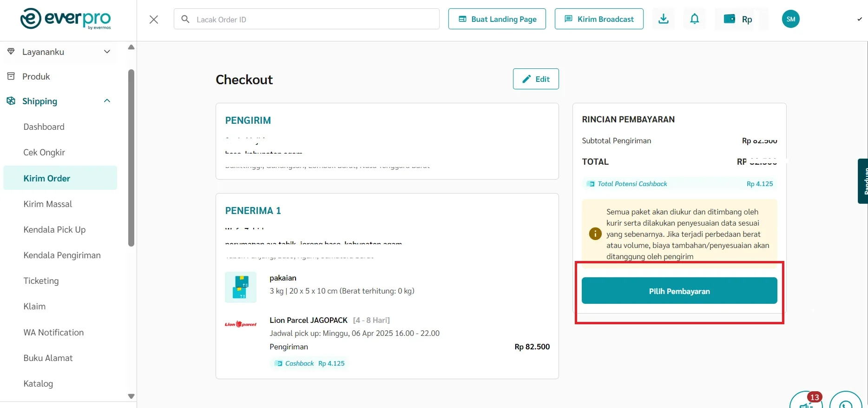The height and width of the screenshot is (408, 868).
Task: Click the Lion Parcel courier logo
Action: click(241, 324)
